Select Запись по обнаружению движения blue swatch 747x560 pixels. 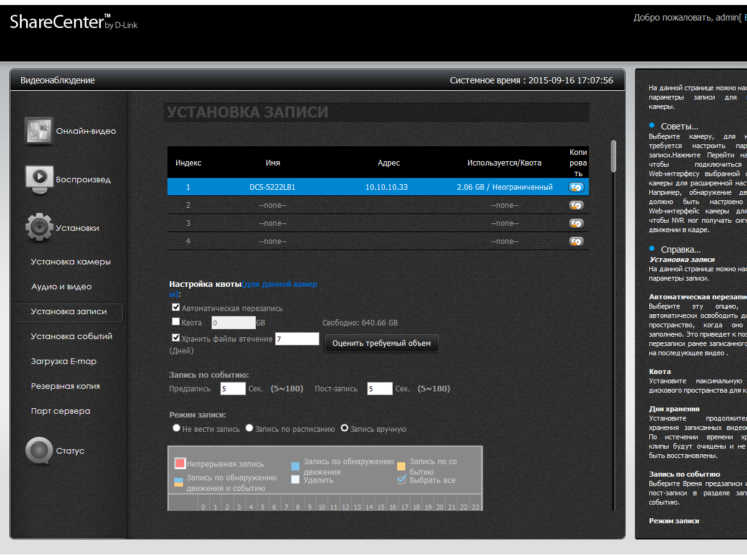coord(296,466)
